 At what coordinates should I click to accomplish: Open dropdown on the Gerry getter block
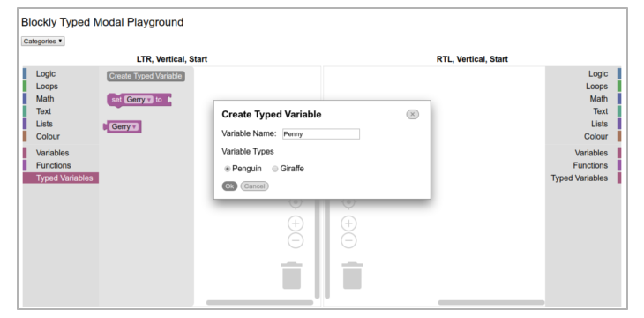pos(124,126)
